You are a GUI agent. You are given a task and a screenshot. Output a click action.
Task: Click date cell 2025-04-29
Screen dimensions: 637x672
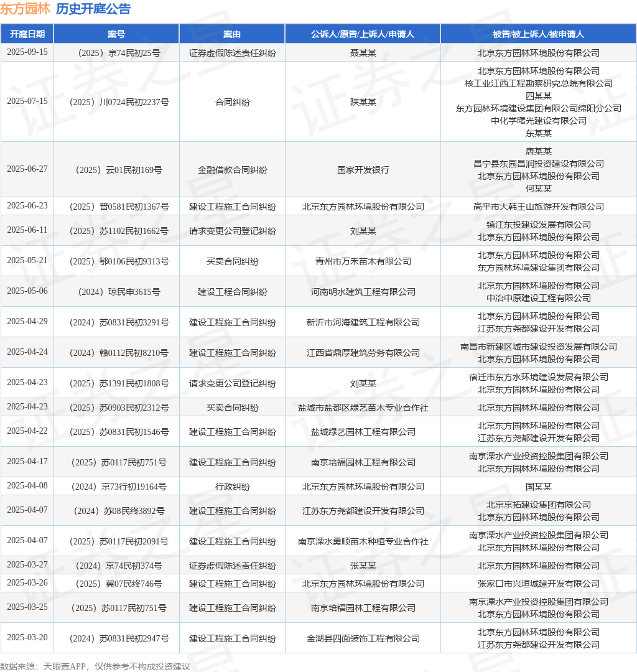(x=27, y=321)
